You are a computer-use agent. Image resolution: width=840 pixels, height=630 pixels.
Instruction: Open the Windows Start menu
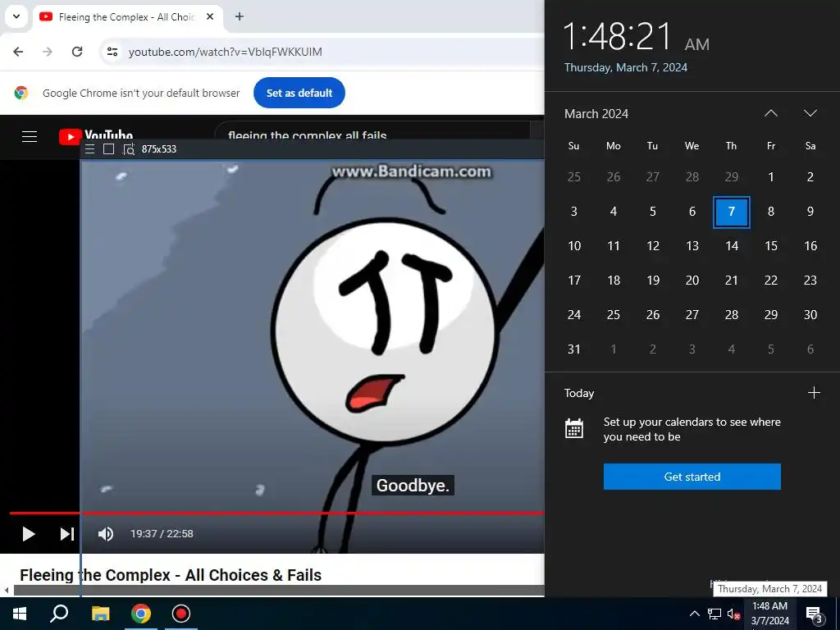click(x=20, y=614)
